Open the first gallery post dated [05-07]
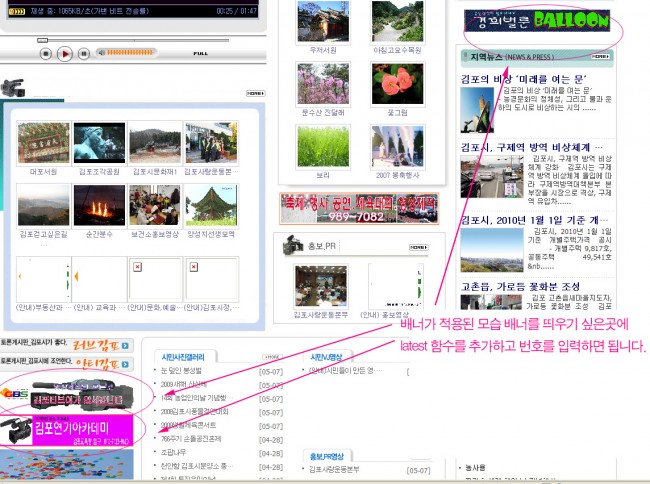 [181, 370]
